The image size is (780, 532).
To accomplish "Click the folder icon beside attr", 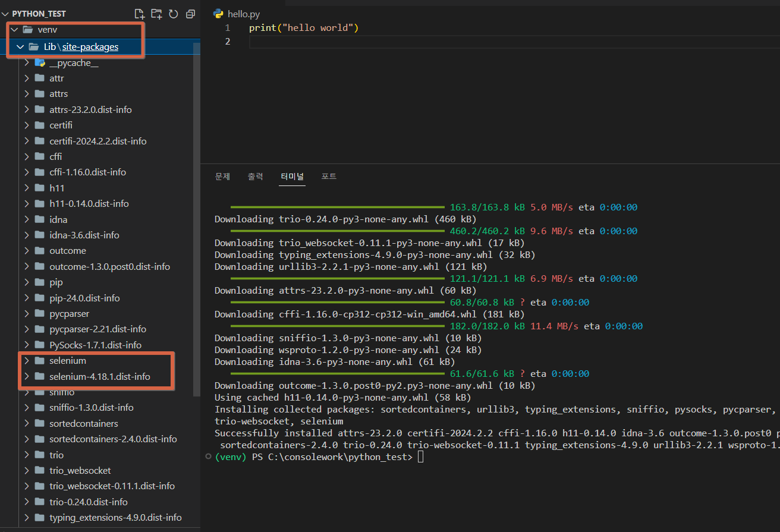I will (x=40, y=78).
